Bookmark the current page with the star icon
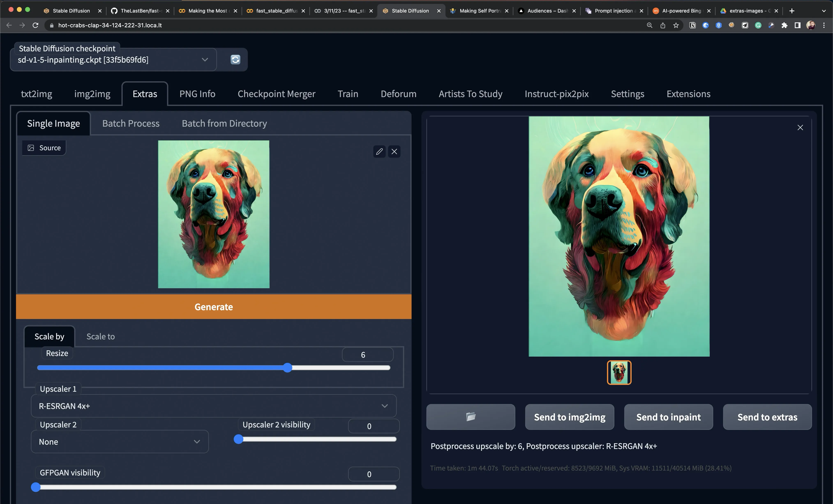Screen dimensions: 833x504 click(x=676, y=25)
